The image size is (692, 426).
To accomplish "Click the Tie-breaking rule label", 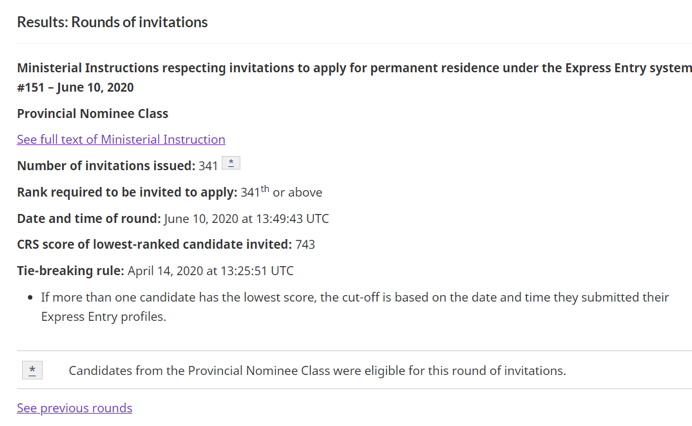I will pyautogui.click(x=70, y=270).
